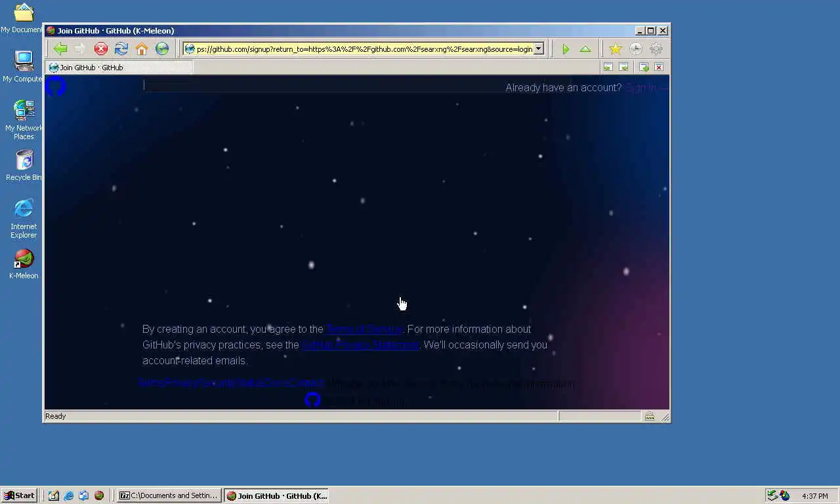The width and height of the screenshot is (840, 504).
Task: Click the GitHub logo in the page footer
Action: tap(312, 400)
